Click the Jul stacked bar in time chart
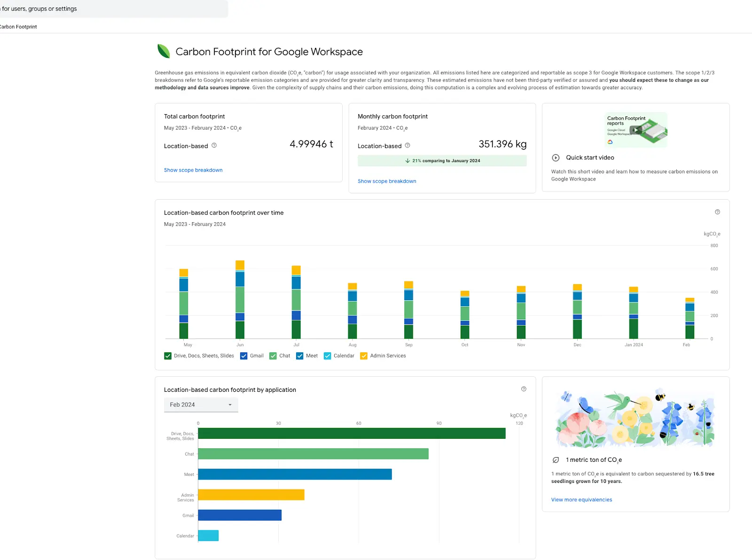Viewport: 752px width, 560px height. tap(296, 302)
